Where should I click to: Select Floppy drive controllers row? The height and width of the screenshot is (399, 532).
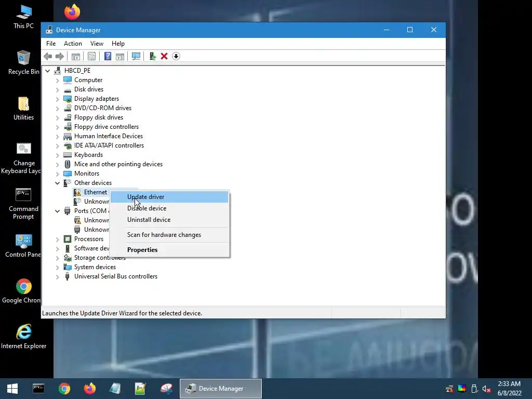[107, 127]
